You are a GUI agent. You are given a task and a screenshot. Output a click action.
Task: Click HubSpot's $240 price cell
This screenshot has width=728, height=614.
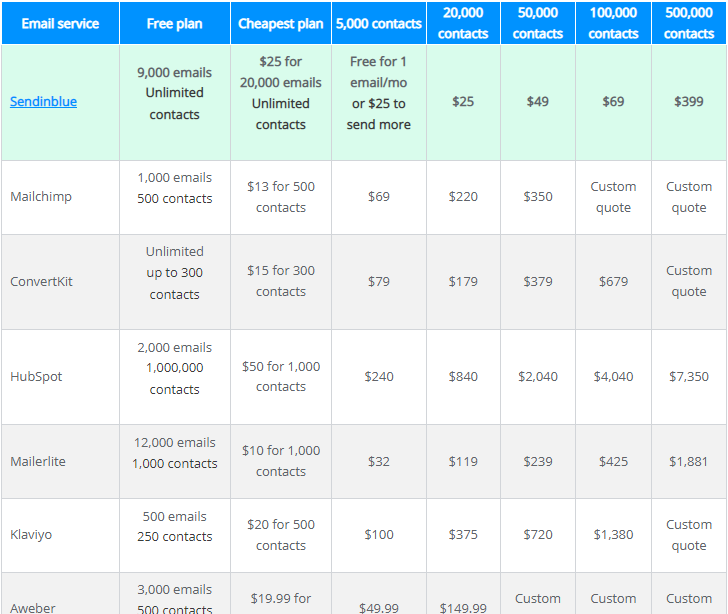click(x=379, y=377)
